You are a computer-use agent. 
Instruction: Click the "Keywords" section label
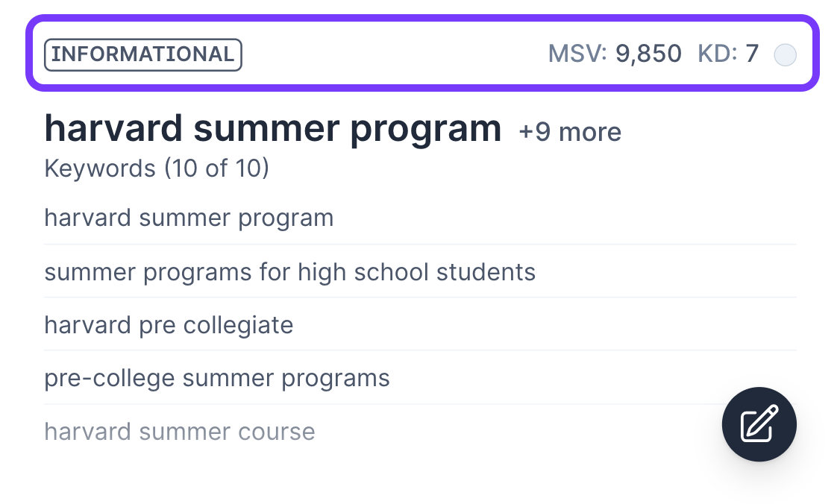pos(101,168)
